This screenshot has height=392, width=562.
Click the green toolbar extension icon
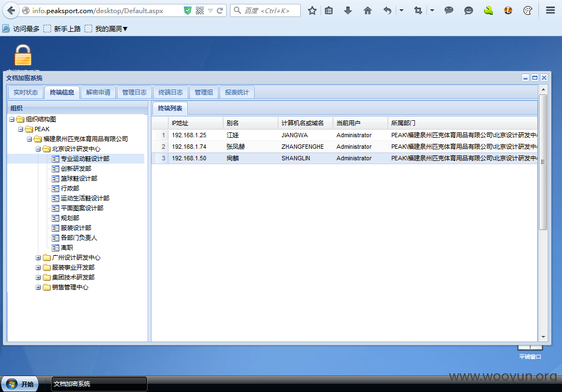488,11
